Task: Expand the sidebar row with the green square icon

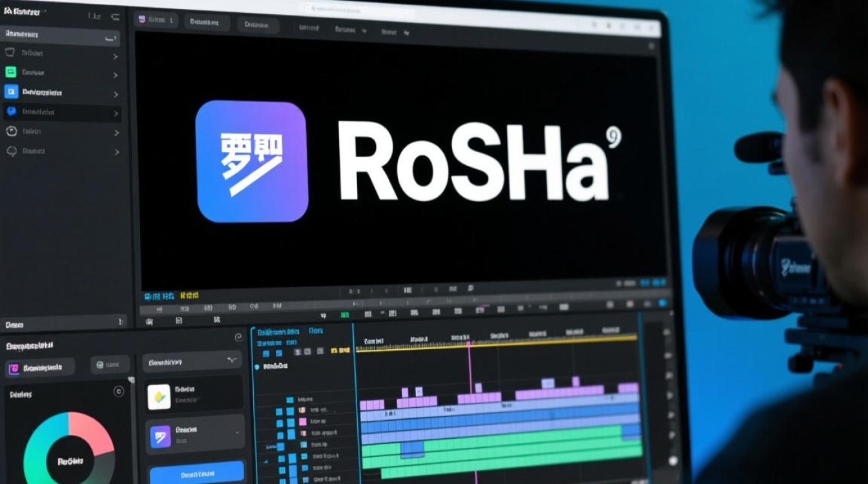Action: (116, 75)
